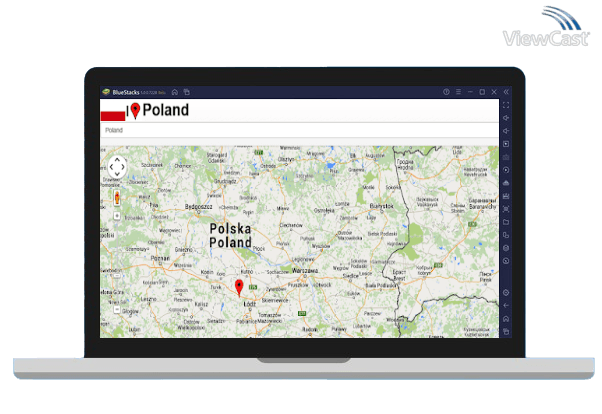Screen dimensions: 602x414
Task: Click Łódź city label on map
Action: click(x=250, y=304)
